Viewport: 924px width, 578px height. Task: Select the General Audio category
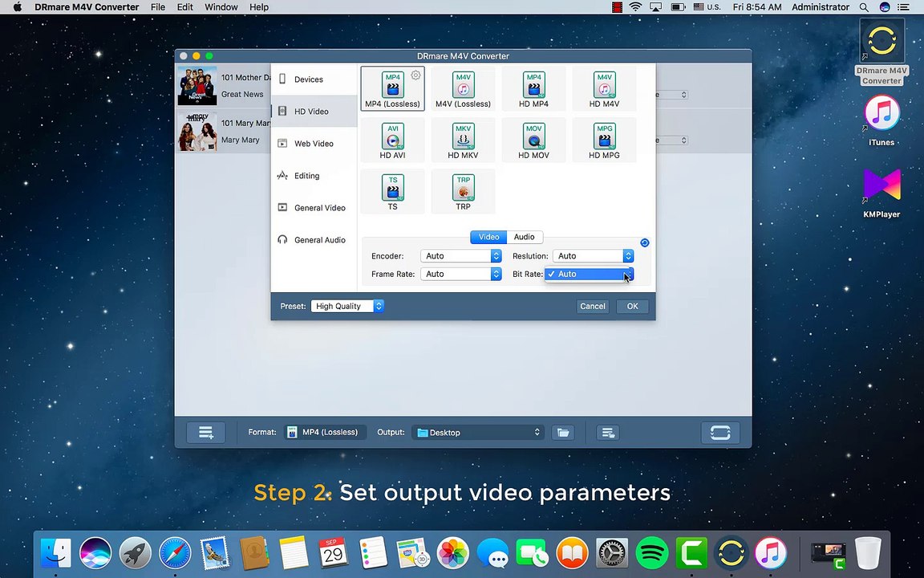pyautogui.click(x=314, y=239)
